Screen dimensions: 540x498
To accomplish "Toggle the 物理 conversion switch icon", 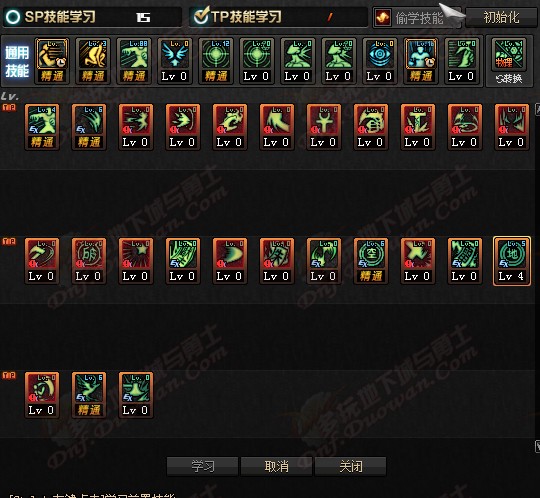I will [509, 61].
